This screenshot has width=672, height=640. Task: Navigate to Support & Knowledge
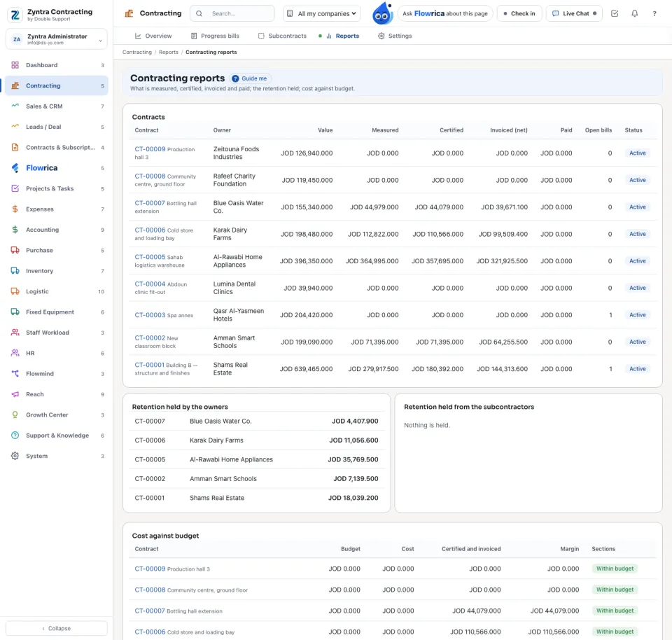click(x=57, y=436)
